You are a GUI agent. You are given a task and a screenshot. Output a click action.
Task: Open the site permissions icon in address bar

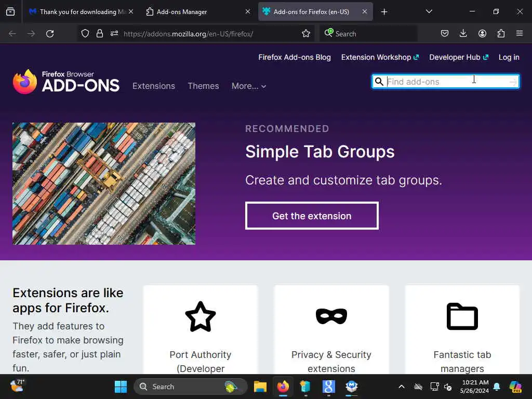(114, 33)
